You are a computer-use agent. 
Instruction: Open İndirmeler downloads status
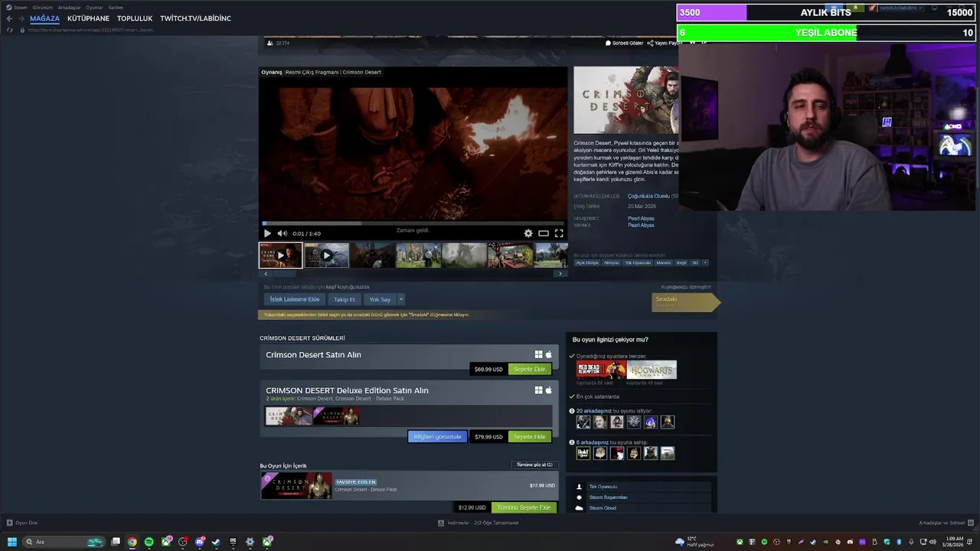coord(478,523)
